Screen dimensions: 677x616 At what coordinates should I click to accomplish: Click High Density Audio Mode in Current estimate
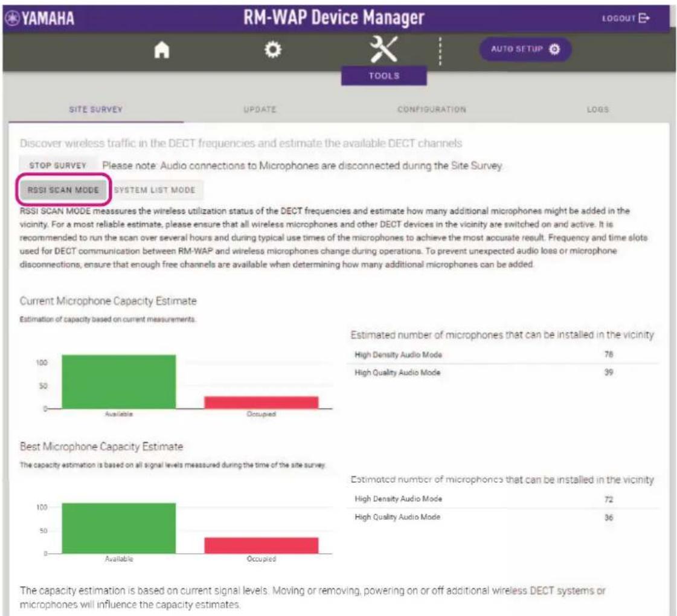398,355
